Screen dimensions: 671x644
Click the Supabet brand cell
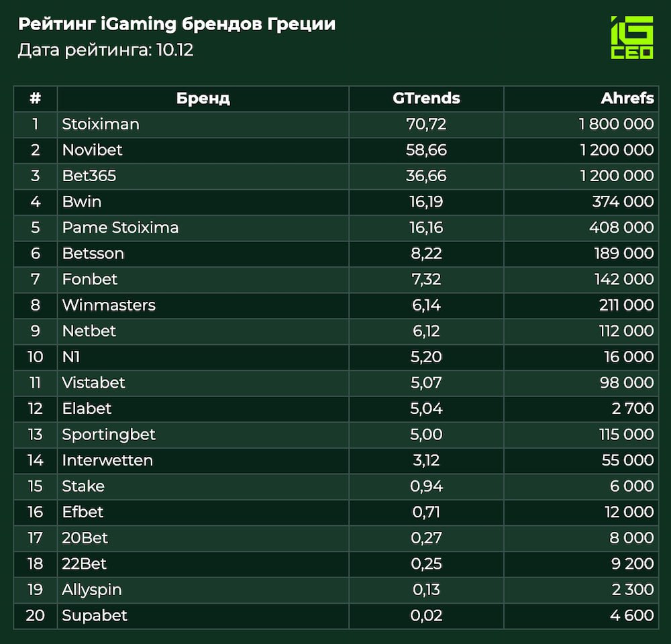pos(95,616)
